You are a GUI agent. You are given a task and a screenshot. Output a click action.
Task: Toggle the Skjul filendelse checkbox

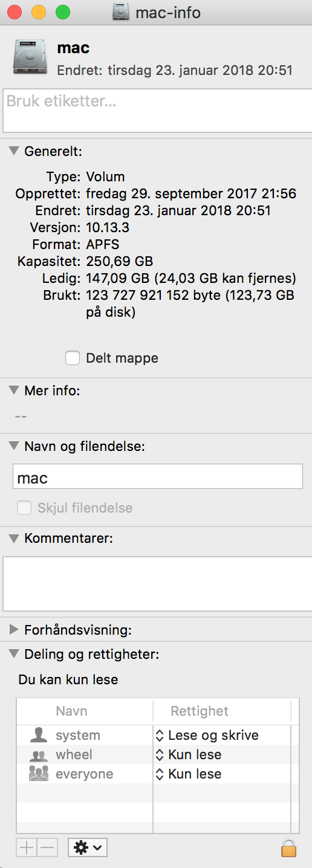click(x=24, y=508)
